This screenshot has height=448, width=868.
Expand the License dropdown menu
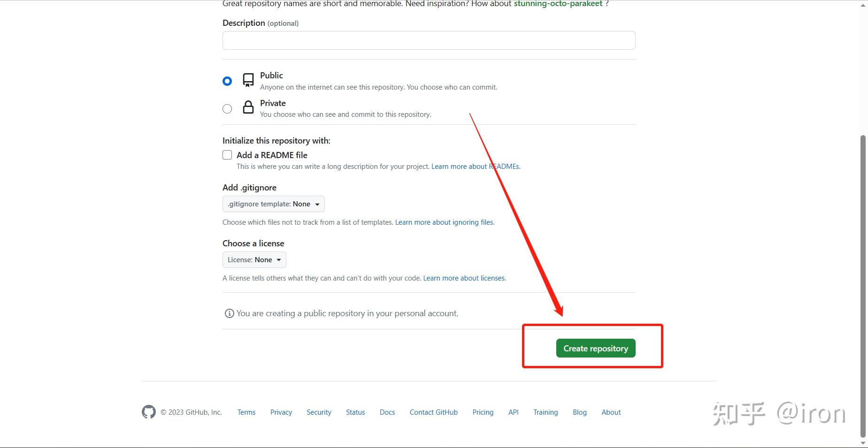(254, 260)
